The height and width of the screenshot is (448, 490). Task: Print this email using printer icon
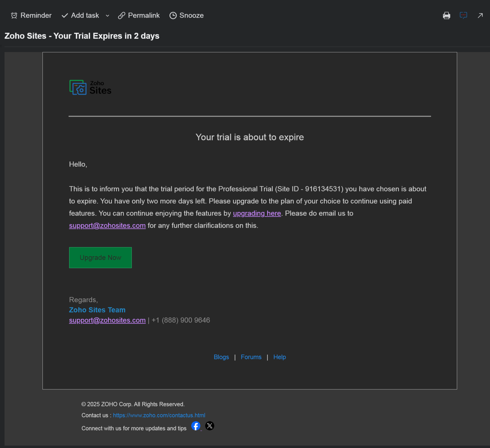point(446,16)
